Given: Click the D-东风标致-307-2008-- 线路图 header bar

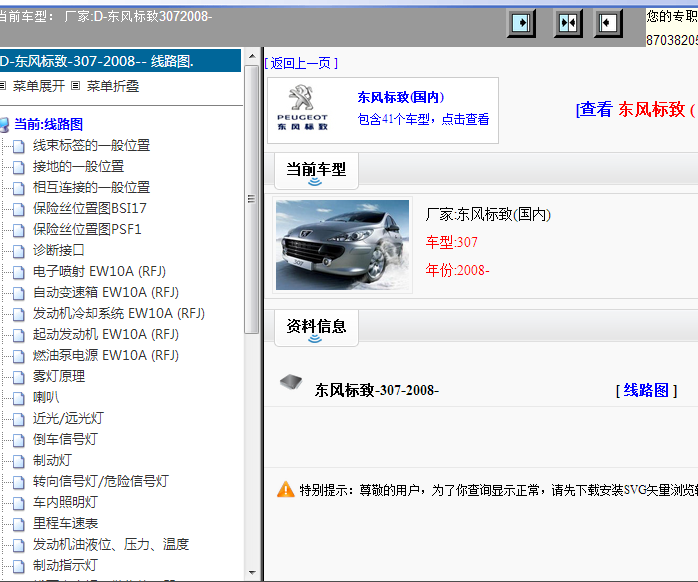Looking at the screenshot, I should [120, 61].
